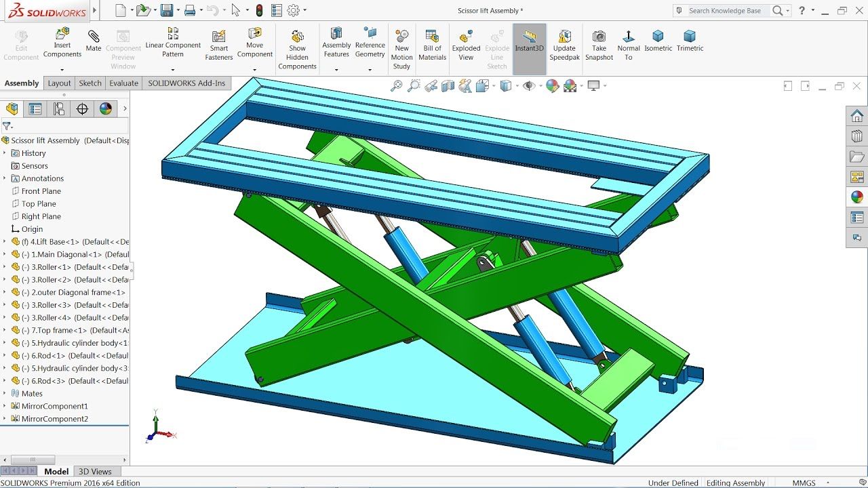Click the Insert Components icon
Image resolution: width=868 pixels, height=488 pixels.
pos(62,34)
